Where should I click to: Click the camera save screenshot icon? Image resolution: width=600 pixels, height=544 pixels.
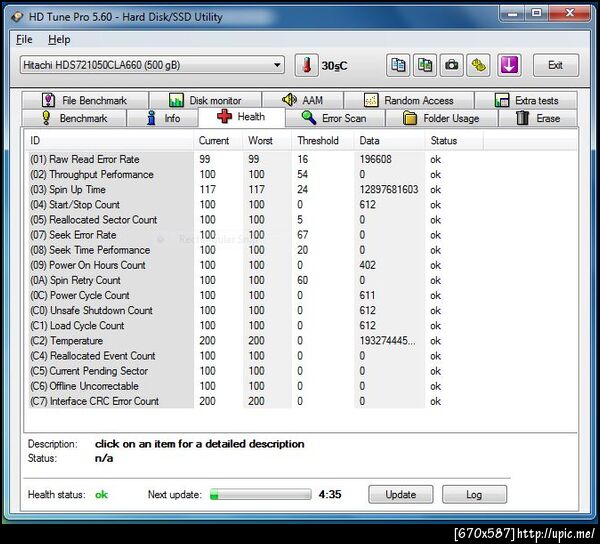coord(452,65)
